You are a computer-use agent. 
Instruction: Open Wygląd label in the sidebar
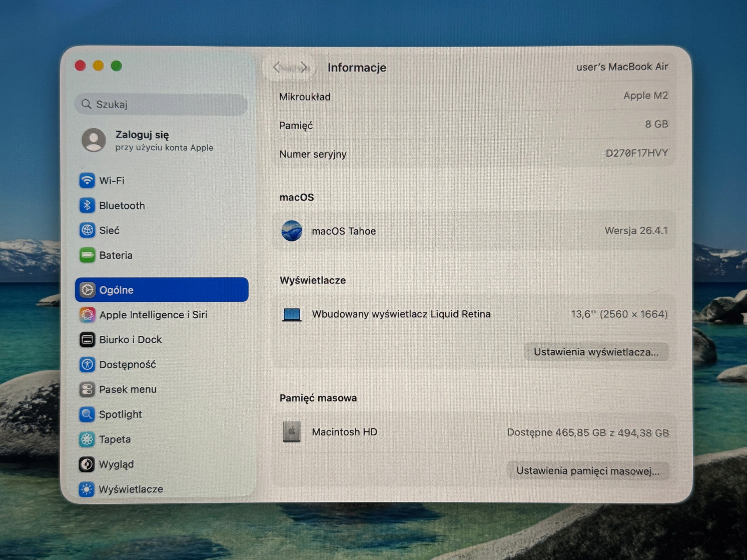(116, 464)
